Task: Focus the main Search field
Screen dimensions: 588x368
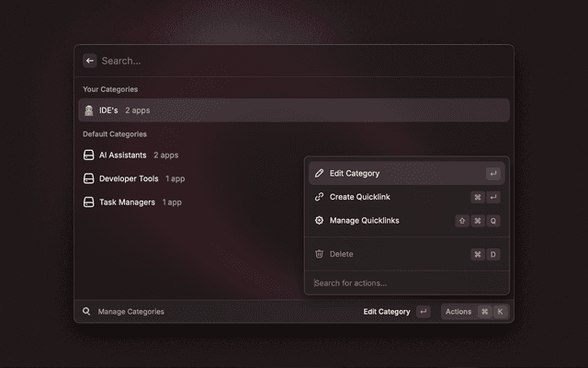Action: pyautogui.click(x=294, y=61)
